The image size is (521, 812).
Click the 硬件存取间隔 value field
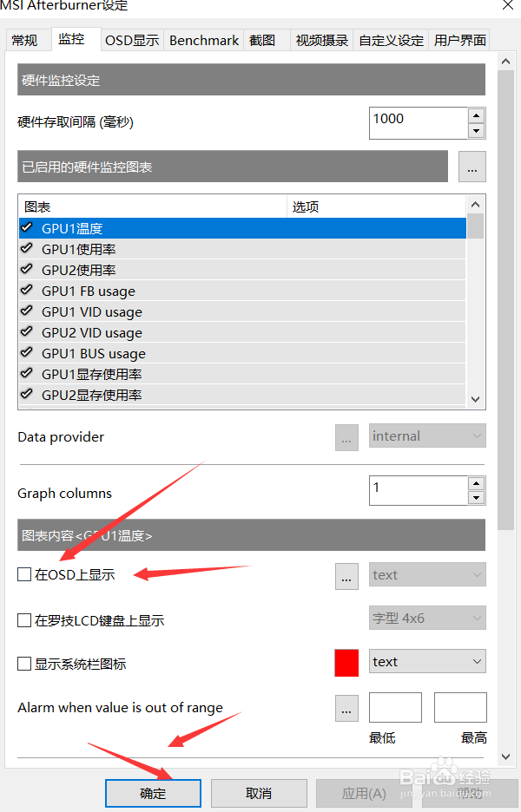pos(419,122)
